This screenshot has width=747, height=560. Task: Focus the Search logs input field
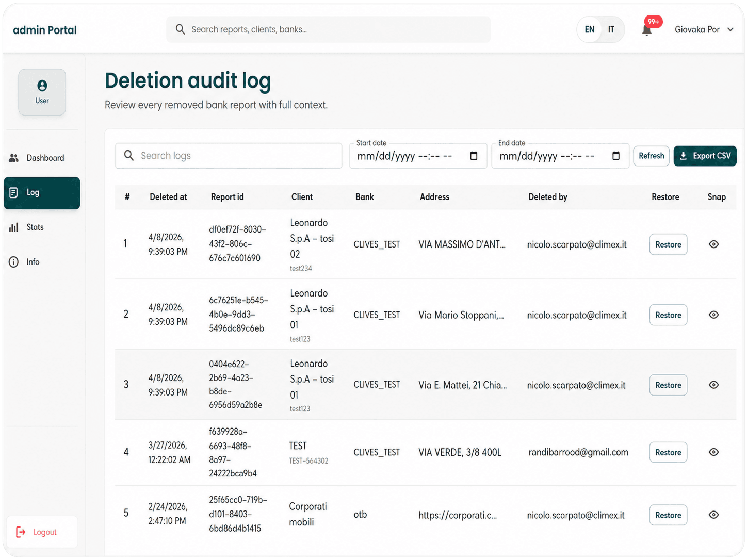[x=229, y=156]
